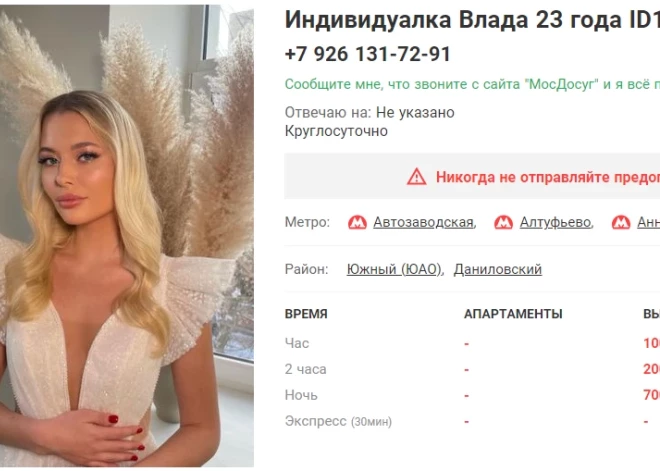Click the listing title heading text

pyautogui.click(x=472, y=19)
